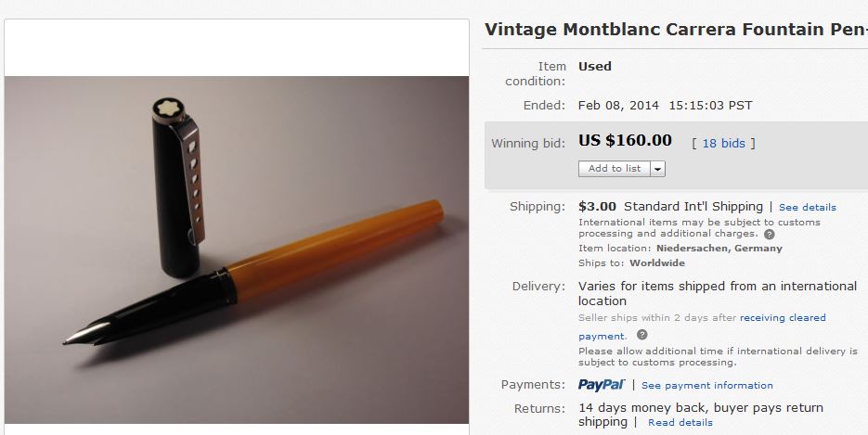Click the help icon beside cleared payment
Viewport: 868px width, 435px height.
point(642,335)
